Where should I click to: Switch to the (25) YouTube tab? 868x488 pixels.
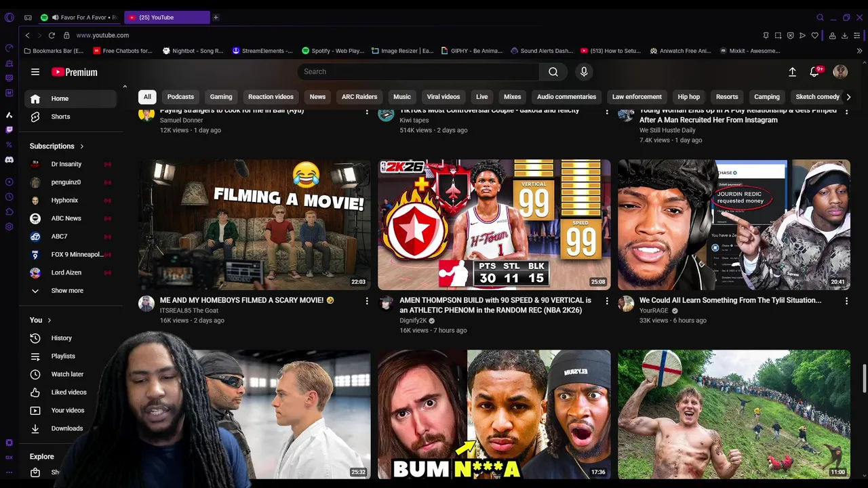(167, 18)
